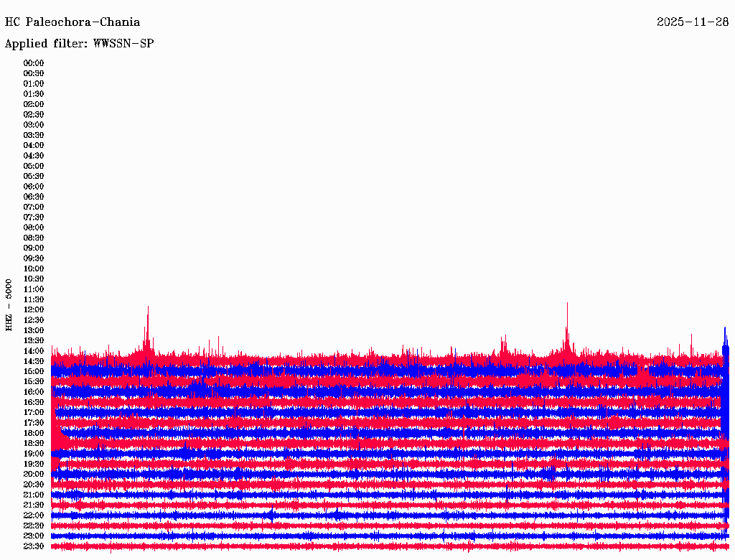Image resolution: width=735 pixels, height=560 pixels.
Task: Click the 14:00 time label
Action: pos(33,351)
